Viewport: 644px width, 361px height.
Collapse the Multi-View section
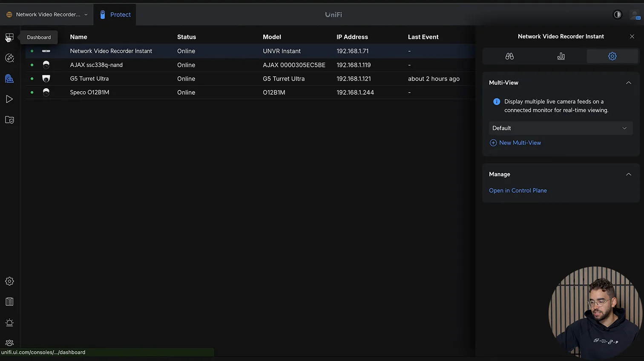(x=628, y=83)
